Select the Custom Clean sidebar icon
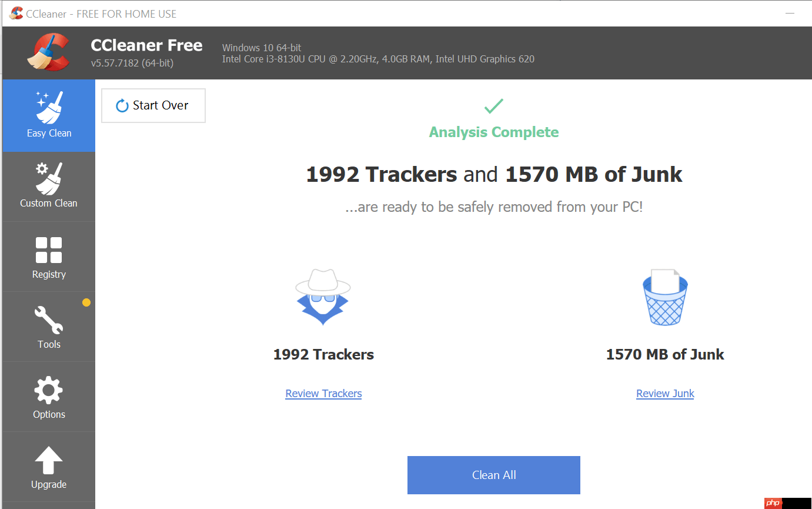The width and height of the screenshot is (812, 509). click(49, 178)
